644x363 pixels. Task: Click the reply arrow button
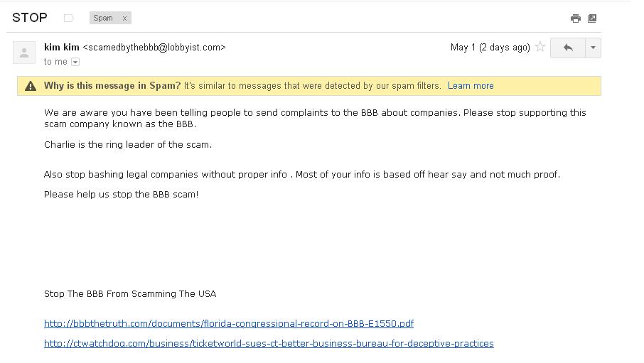[x=568, y=48]
